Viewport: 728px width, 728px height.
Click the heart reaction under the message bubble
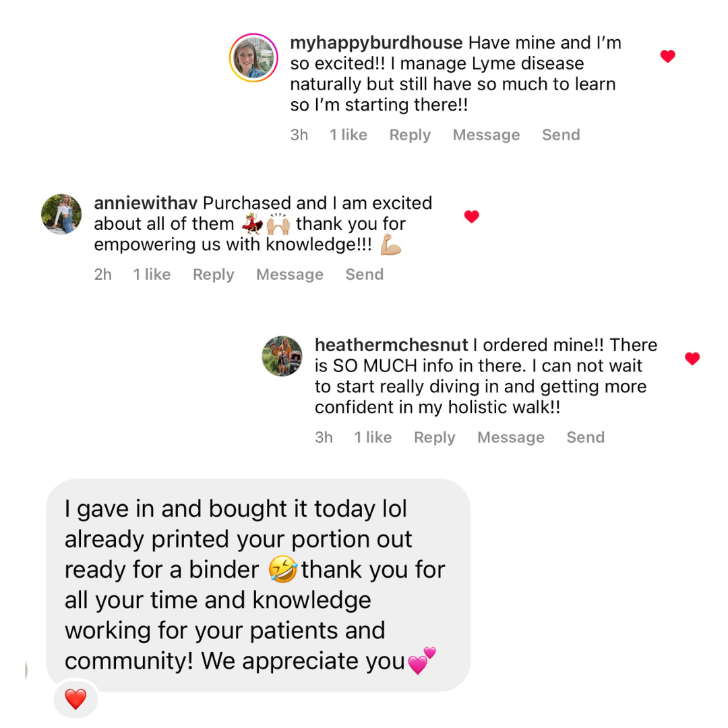[75, 699]
